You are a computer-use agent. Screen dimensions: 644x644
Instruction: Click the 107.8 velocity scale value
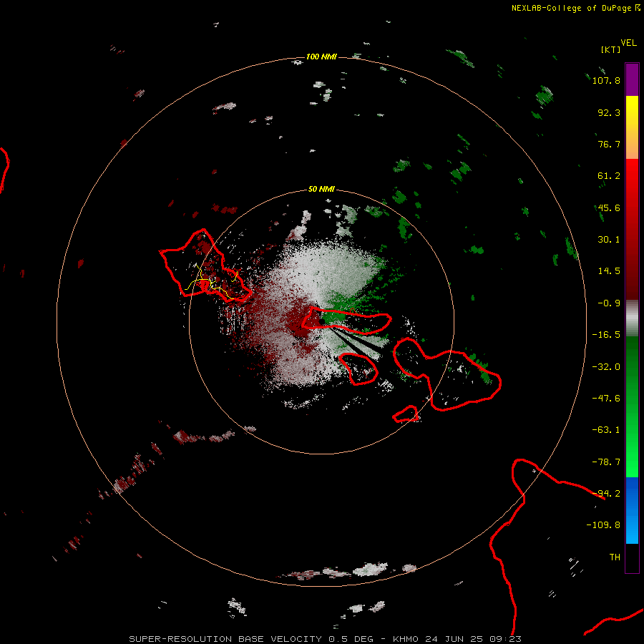coord(606,80)
